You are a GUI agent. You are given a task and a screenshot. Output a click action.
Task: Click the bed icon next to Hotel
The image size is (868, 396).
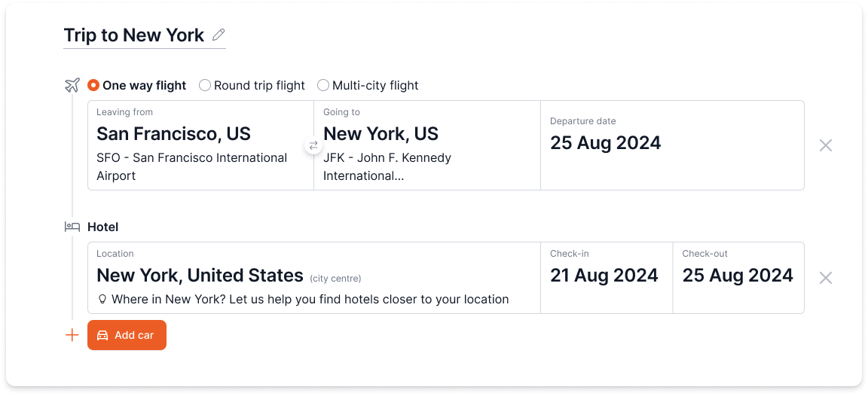(72, 227)
